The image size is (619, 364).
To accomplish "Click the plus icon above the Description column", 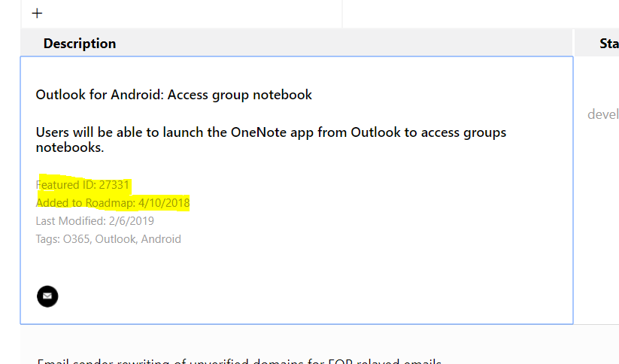I will click(37, 14).
